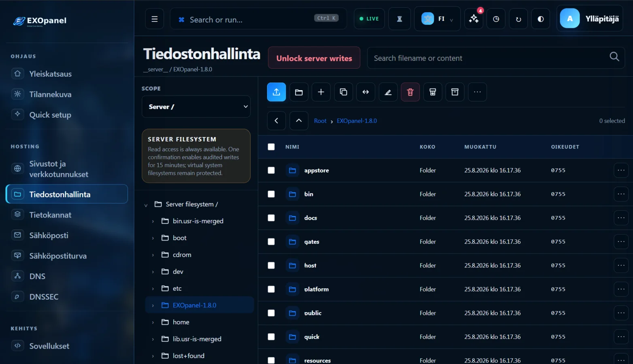Image resolution: width=633 pixels, height=364 pixels.
Task: Open the Server / scope dropdown
Action: coord(196,107)
